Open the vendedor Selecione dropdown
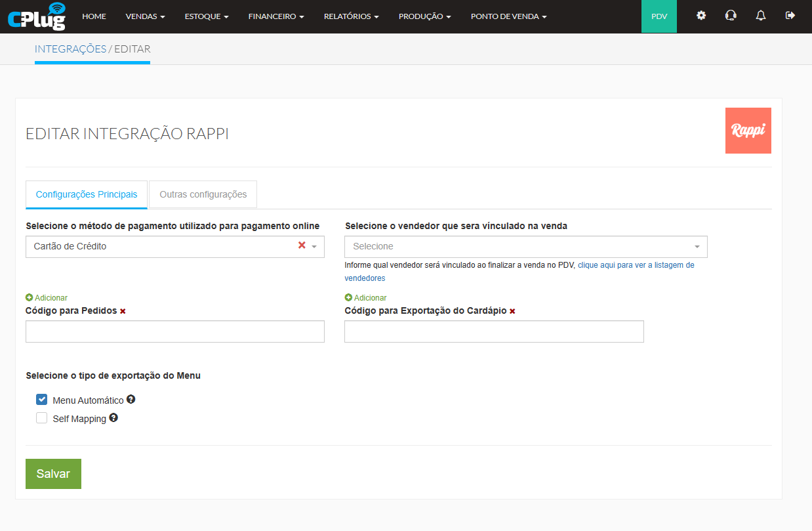 click(x=526, y=247)
